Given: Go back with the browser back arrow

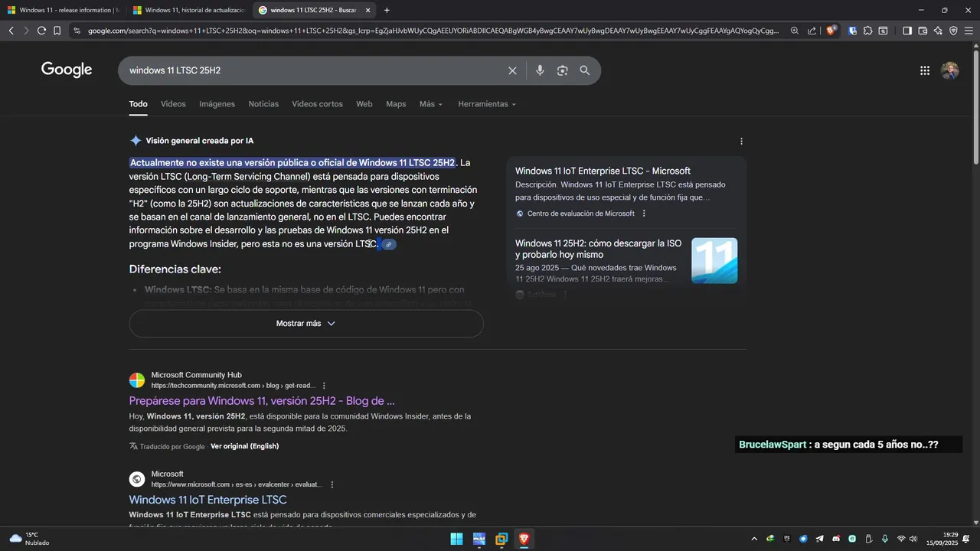Looking at the screenshot, I should click(x=11, y=31).
